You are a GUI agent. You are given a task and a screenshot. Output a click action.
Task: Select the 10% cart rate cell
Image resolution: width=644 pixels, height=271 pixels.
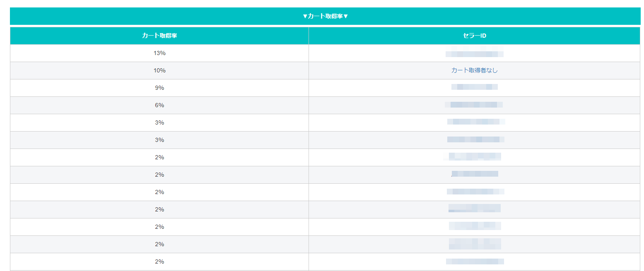pos(159,70)
